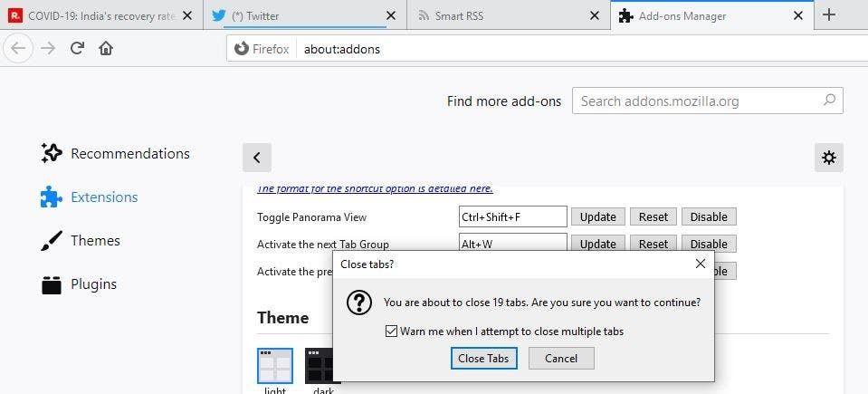Click the Find more add-ons label

(x=504, y=101)
